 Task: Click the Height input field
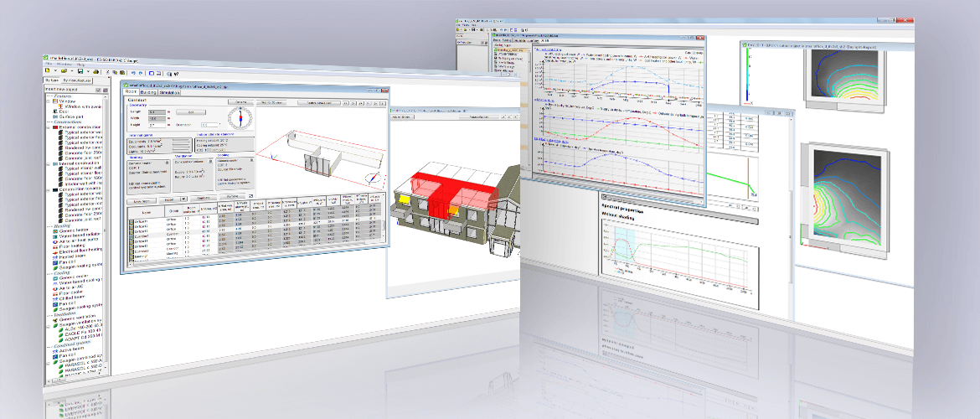tap(158, 127)
